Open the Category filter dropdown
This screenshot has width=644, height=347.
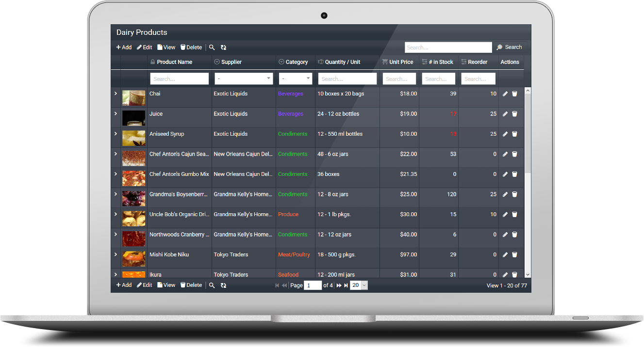(296, 79)
